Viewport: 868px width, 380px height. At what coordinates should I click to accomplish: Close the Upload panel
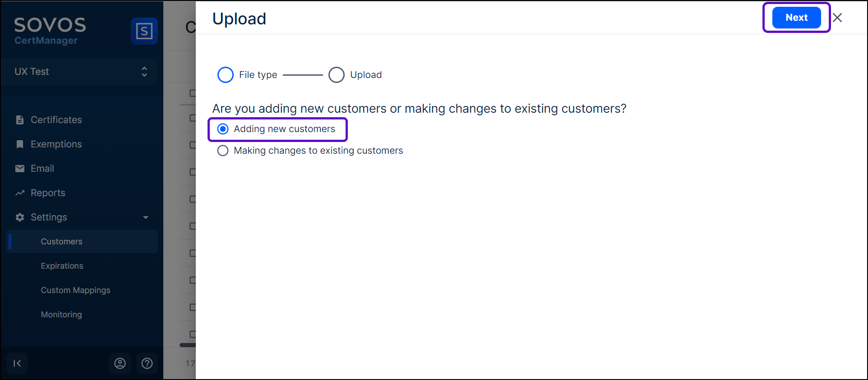[x=837, y=18]
